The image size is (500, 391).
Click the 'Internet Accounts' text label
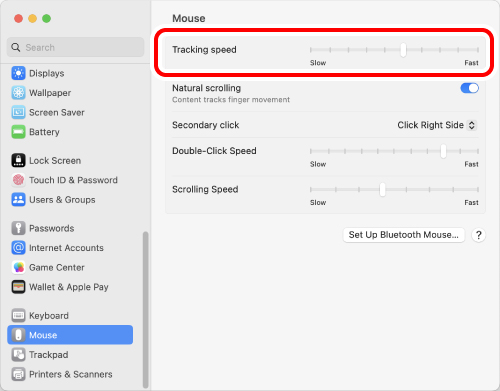(x=66, y=248)
